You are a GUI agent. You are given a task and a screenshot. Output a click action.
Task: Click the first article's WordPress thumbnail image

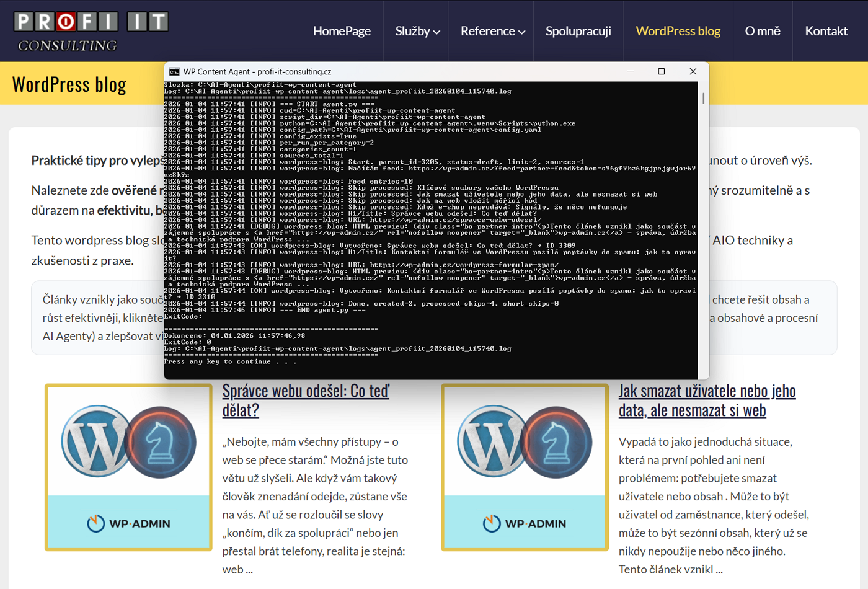coord(128,441)
